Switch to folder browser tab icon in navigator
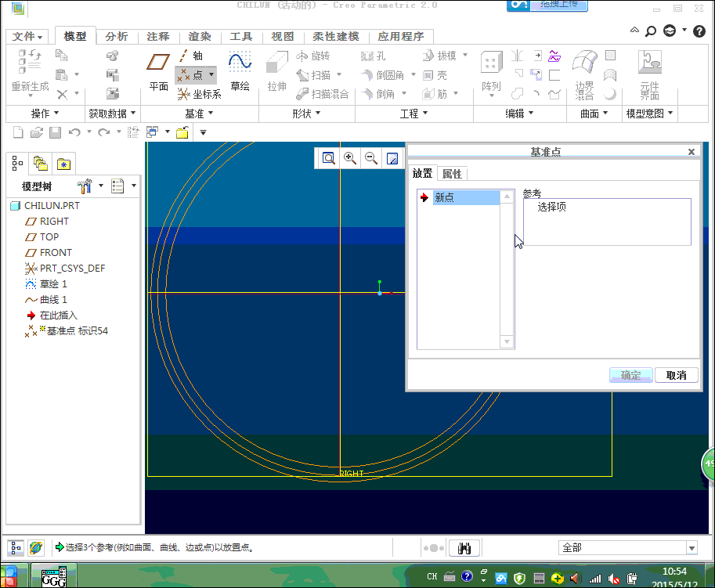Viewport: 715px width, 588px height. [x=41, y=164]
